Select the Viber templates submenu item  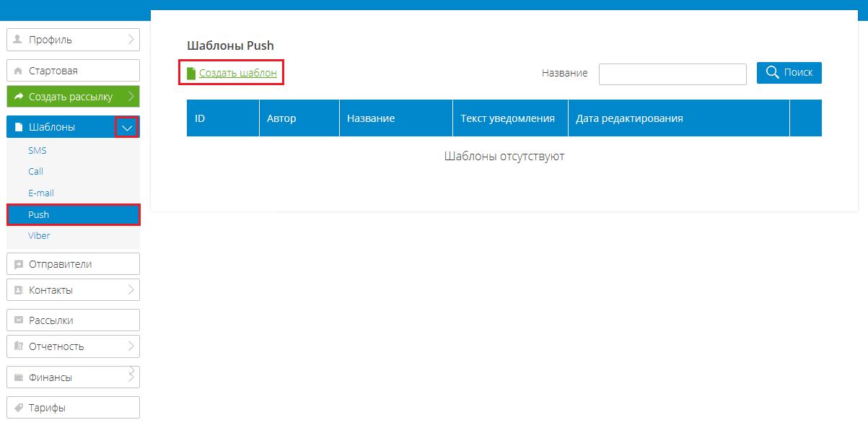pyautogui.click(x=39, y=235)
